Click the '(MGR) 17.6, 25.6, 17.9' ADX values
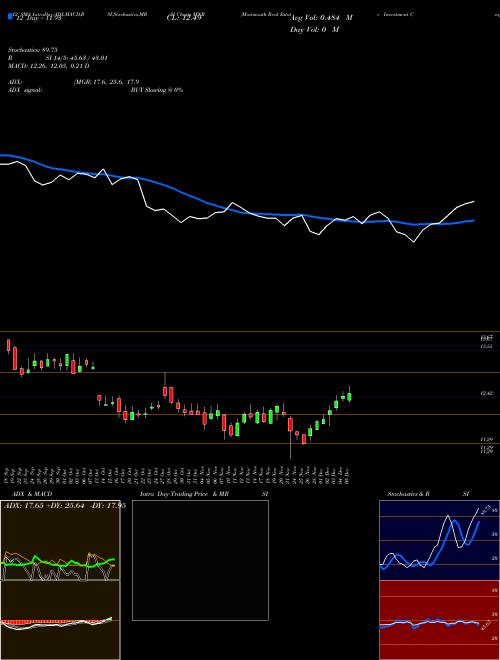The width and height of the screenshot is (500, 660). (x=106, y=82)
